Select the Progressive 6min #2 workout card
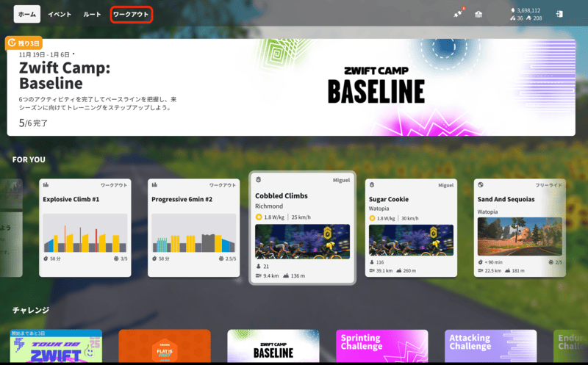This screenshot has height=365, width=588. coord(194,228)
